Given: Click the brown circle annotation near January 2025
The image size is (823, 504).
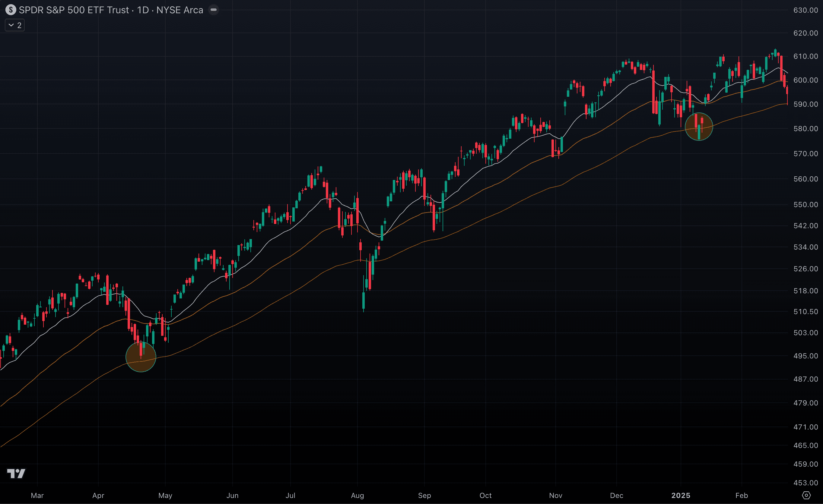Looking at the screenshot, I should pos(699,127).
